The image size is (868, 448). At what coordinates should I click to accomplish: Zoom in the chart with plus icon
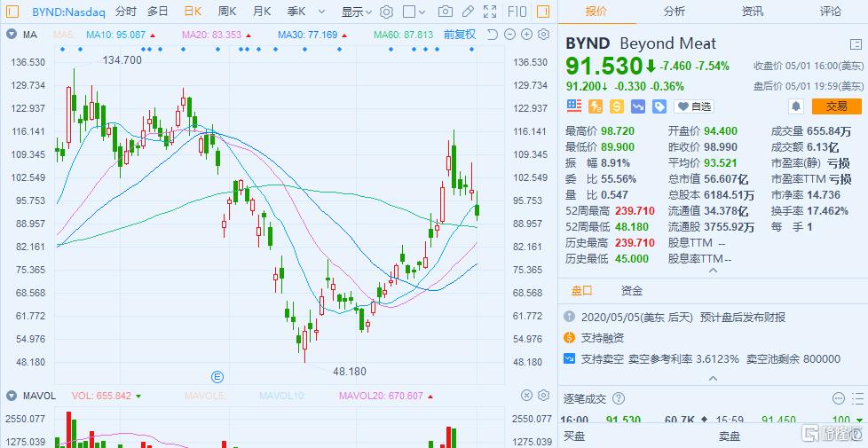coord(526,35)
